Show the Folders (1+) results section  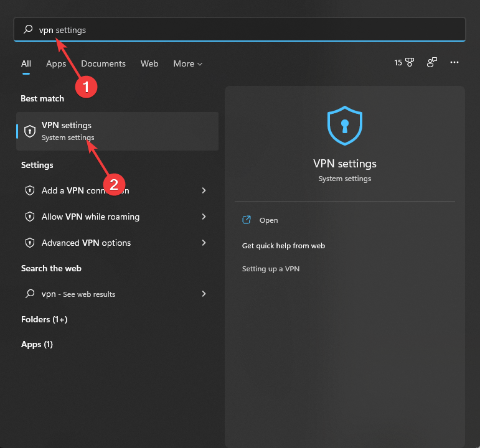(x=44, y=319)
